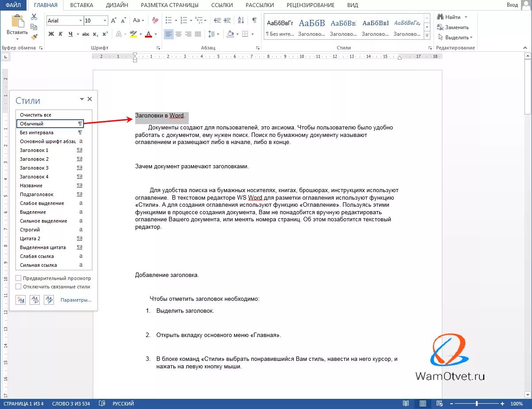Open the font size dropdown showing 10
Screen dimensions: 532x409
coord(105,21)
